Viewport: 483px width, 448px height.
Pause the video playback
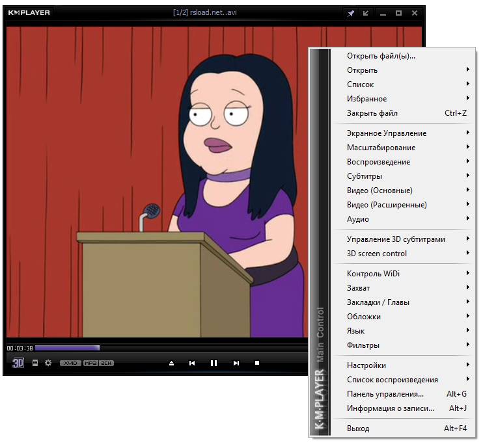[x=214, y=363]
